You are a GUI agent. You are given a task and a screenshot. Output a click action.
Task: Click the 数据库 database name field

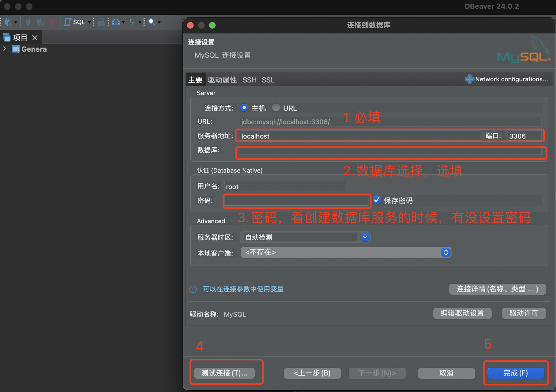click(x=390, y=150)
